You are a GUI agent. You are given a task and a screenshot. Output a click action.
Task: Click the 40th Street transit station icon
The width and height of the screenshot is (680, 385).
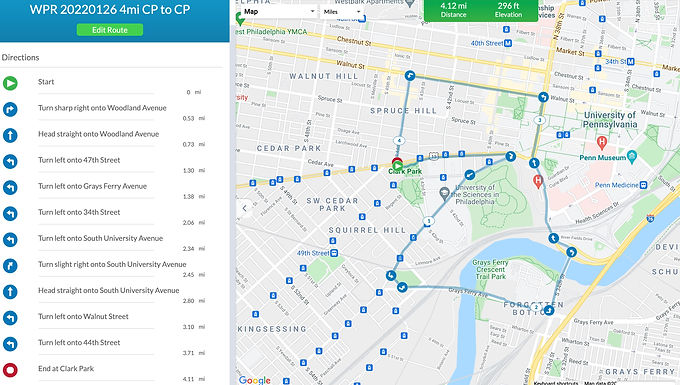[x=508, y=43]
